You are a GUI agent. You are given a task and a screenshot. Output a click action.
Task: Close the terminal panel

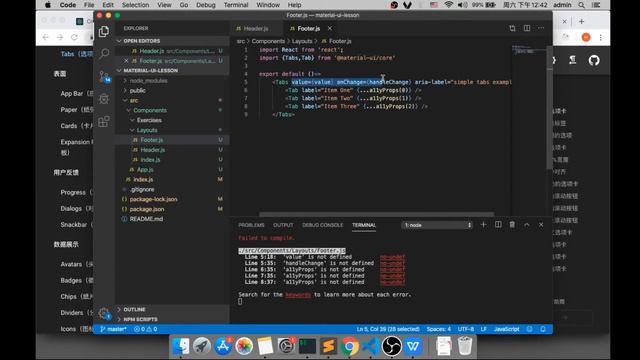coord(541,224)
